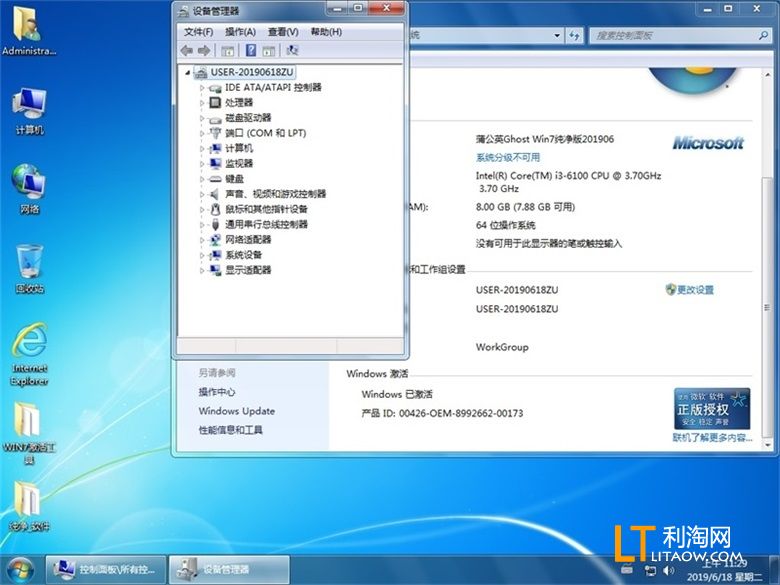Screen dimensions: 780x585
Task: Click the 系统分级不可用 link
Action: click(507, 158)
